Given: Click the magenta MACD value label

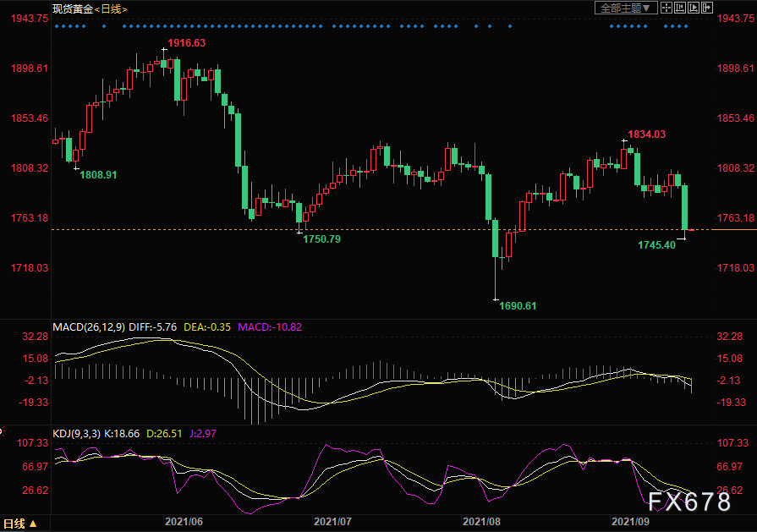Looking at the screenshot, I should [x=270, y=327].
